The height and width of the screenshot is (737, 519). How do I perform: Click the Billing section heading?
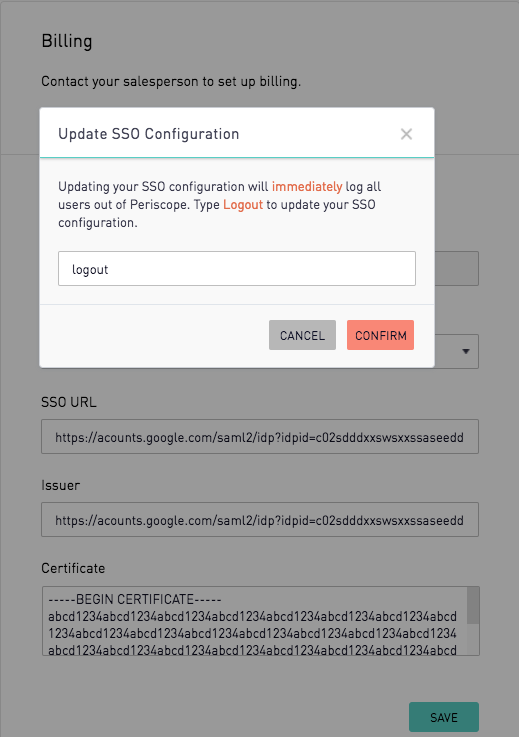pos(67,41)
